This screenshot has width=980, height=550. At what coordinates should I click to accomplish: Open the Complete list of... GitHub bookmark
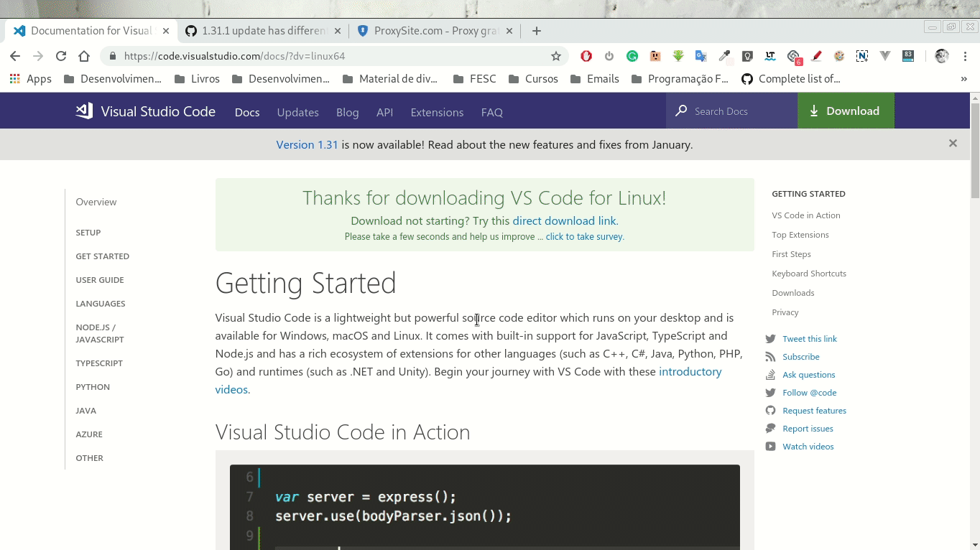click(791, 79)
